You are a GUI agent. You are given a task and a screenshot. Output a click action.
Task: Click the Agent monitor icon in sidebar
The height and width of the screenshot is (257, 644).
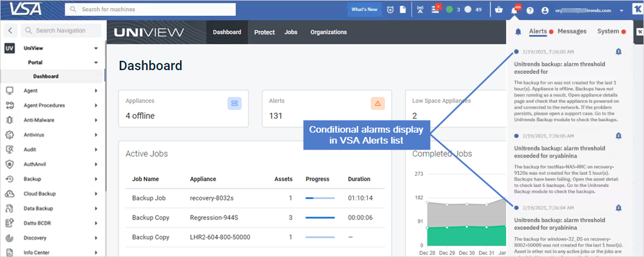pyautogui.click(x=10, y=90)
